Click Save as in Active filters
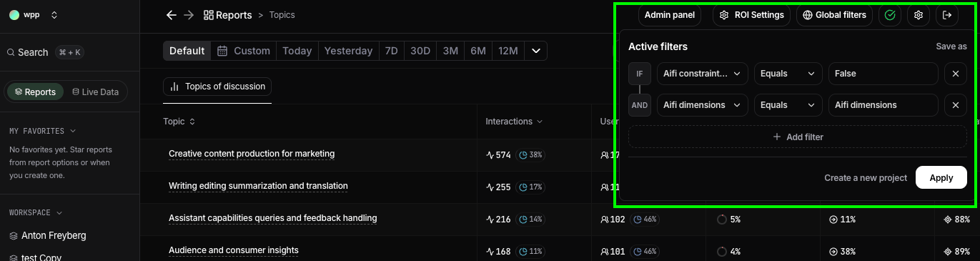Viewport: 980px width, 261px height. coord(951,46)
